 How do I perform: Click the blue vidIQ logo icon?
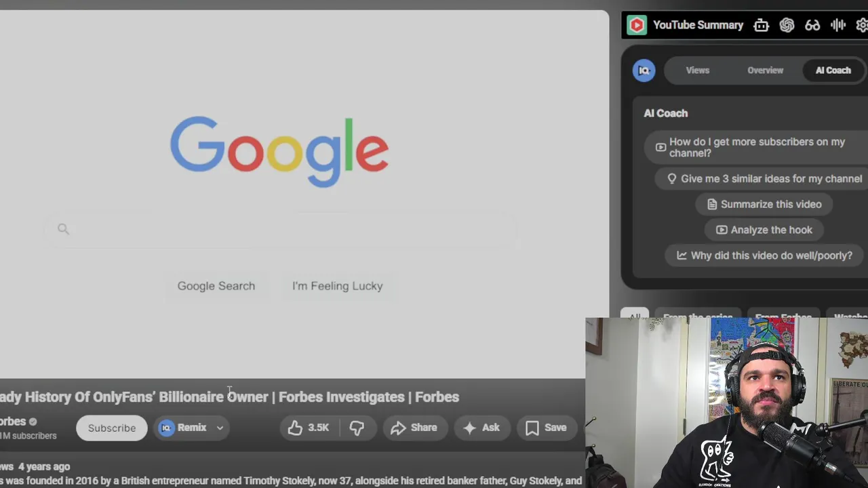pyautogui.click(x=644, y=70)
